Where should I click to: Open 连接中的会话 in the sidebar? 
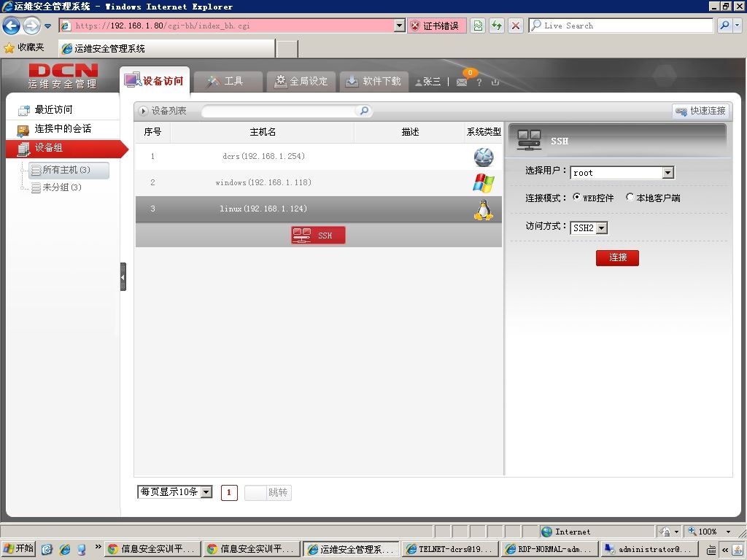[x=63, y=129]
